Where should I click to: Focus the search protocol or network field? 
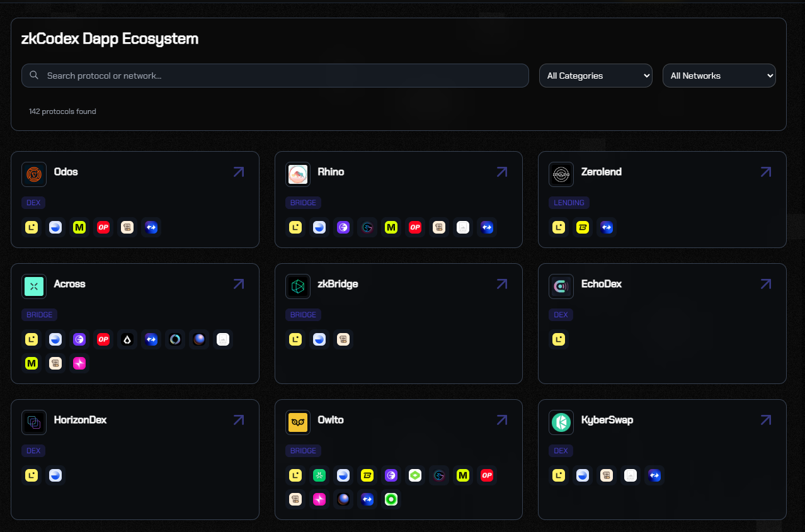coord(275,76)
